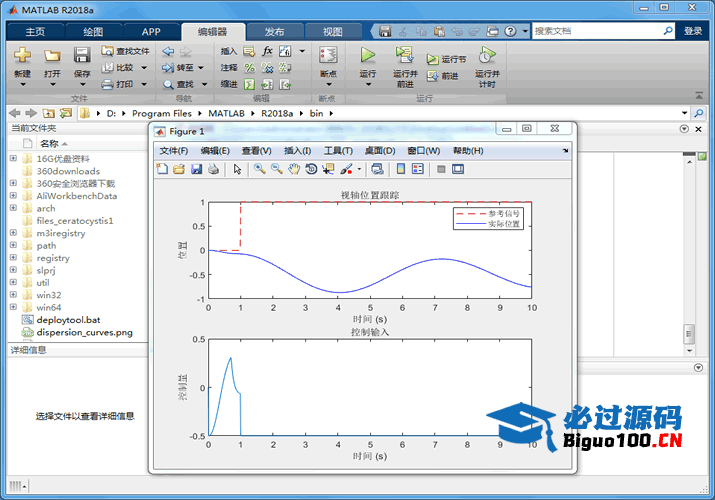Switch to the 绘图 ribbon tab
Screen dimensions: 715x500
(93, 31)
